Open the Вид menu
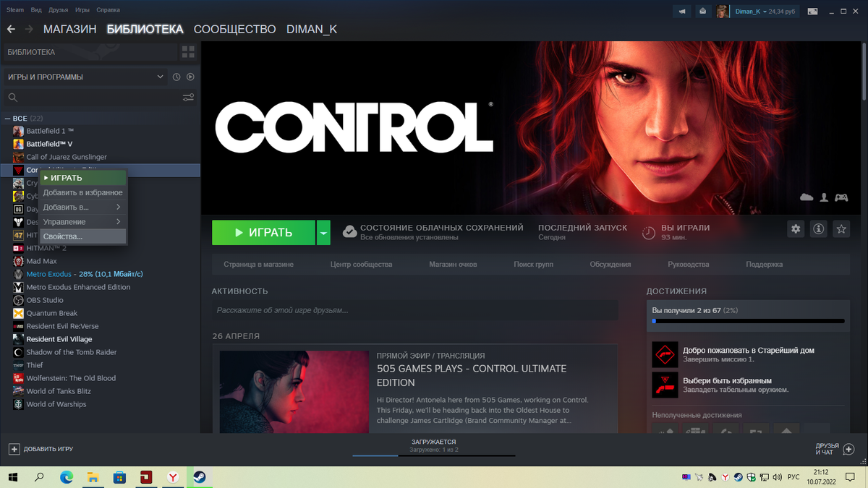 pyautogui.click(x=36, y=10)
